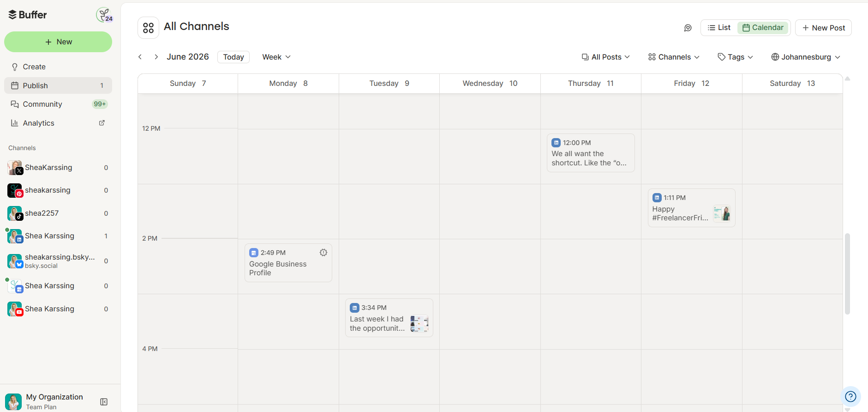Screen dimensions: 868x412
Task: Click SheaKarssing X channel avatar
Action: pyautogui.click(x=15, y=168)
